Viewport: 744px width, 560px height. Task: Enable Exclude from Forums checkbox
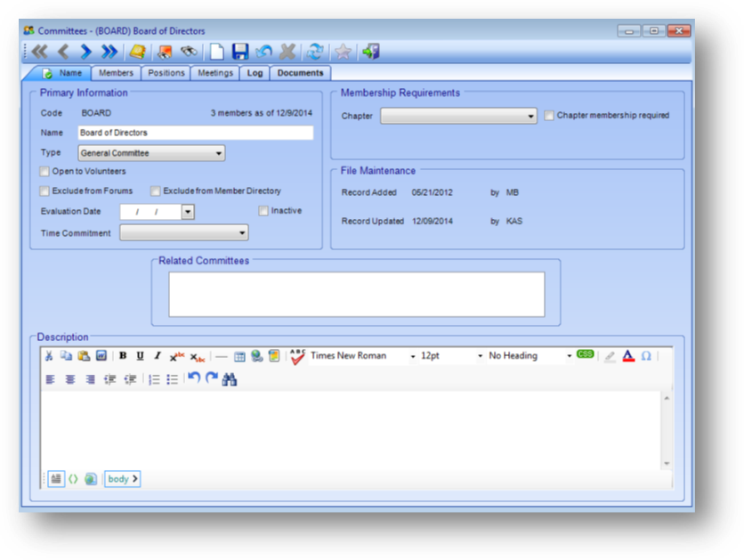point(44,191)
